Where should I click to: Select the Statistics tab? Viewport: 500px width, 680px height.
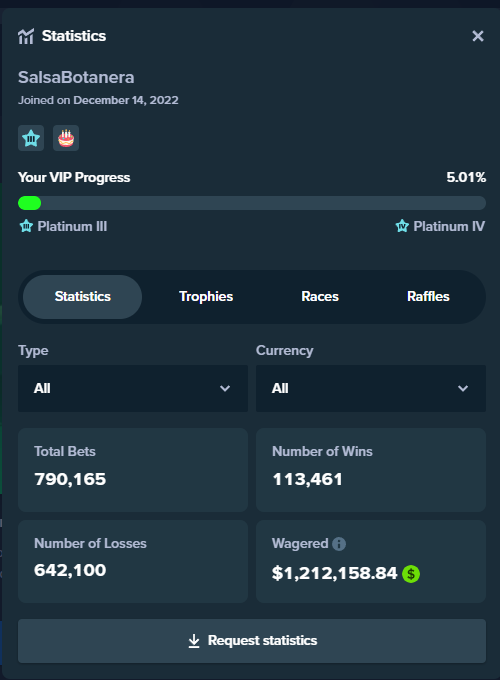[x=82, y=297]
